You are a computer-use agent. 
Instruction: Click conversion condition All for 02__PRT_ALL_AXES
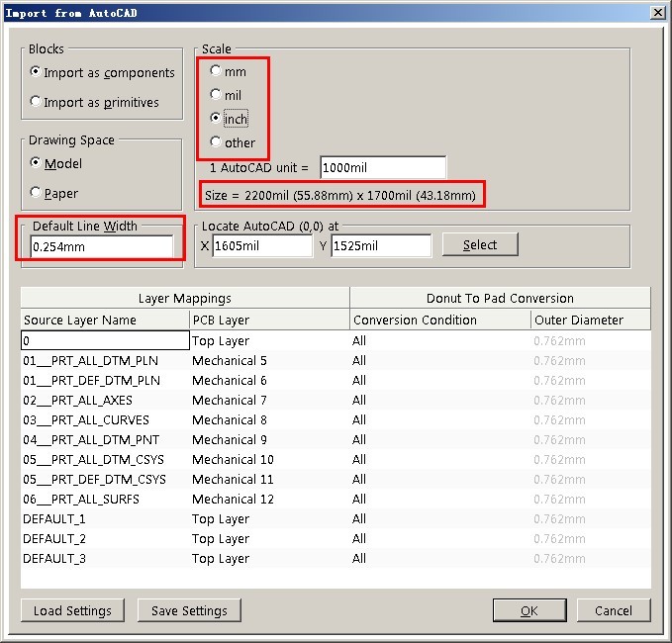pos(440,400)
